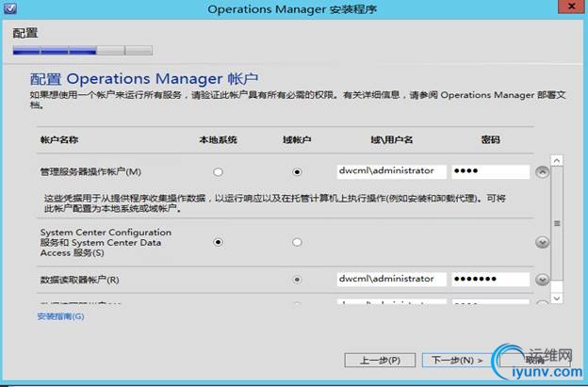Click the 密码 column header

point(491,140)
